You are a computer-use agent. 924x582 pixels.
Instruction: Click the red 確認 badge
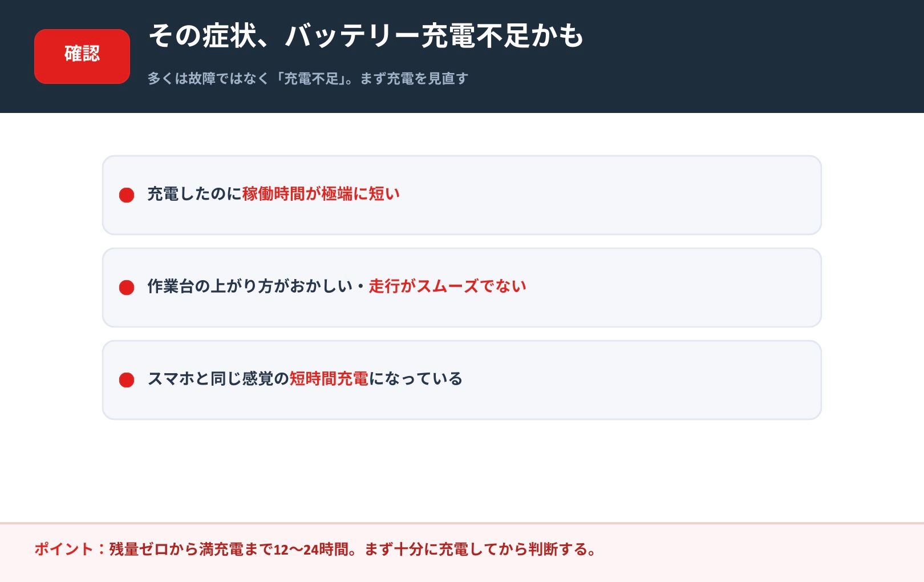point(82,56)
